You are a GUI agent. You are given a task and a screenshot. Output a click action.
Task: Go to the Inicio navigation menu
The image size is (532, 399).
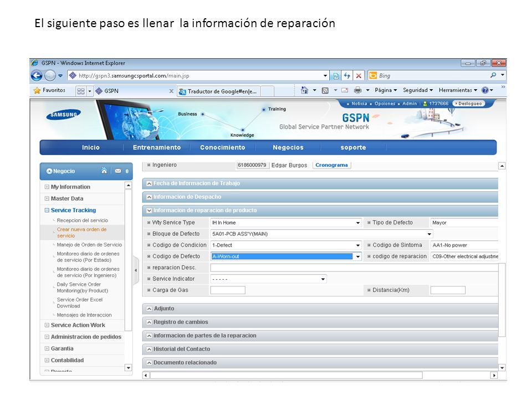point(90,147)
